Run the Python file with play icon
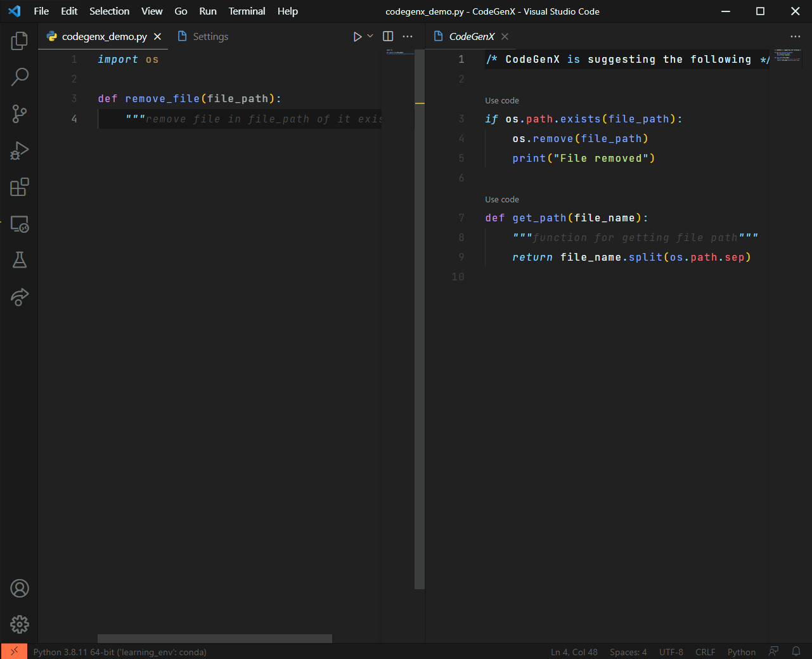 click(358, 37)
